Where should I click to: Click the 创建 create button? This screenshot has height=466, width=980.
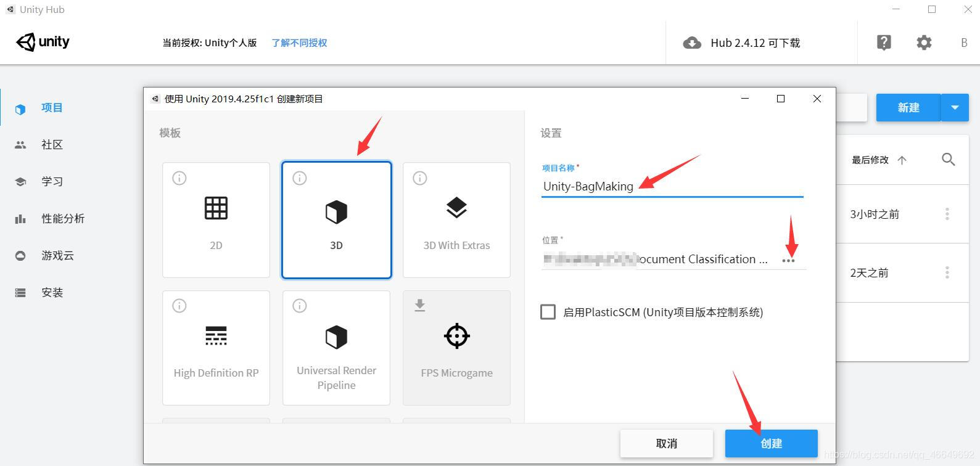click(772, 443)
